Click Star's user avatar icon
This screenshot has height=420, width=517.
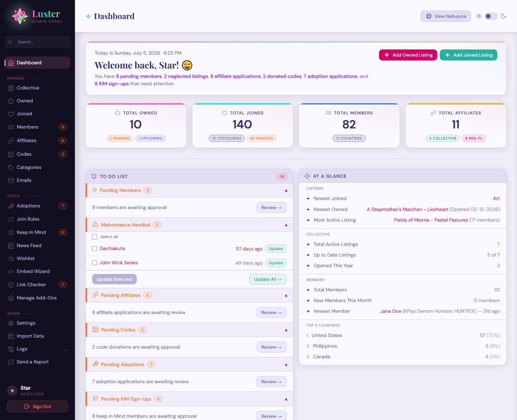click(12, 391)
